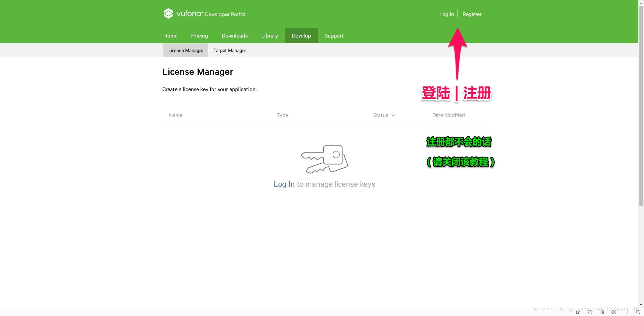Open the Support page
This screenshot has width=644, height=316.
click(334, 36)
